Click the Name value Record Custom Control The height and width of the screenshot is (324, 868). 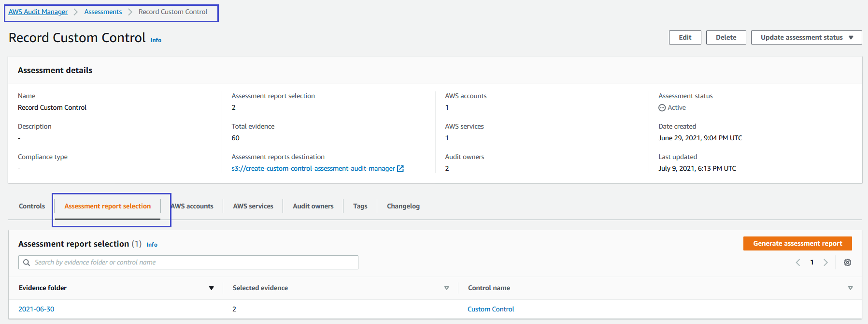[x=52, y=108]
